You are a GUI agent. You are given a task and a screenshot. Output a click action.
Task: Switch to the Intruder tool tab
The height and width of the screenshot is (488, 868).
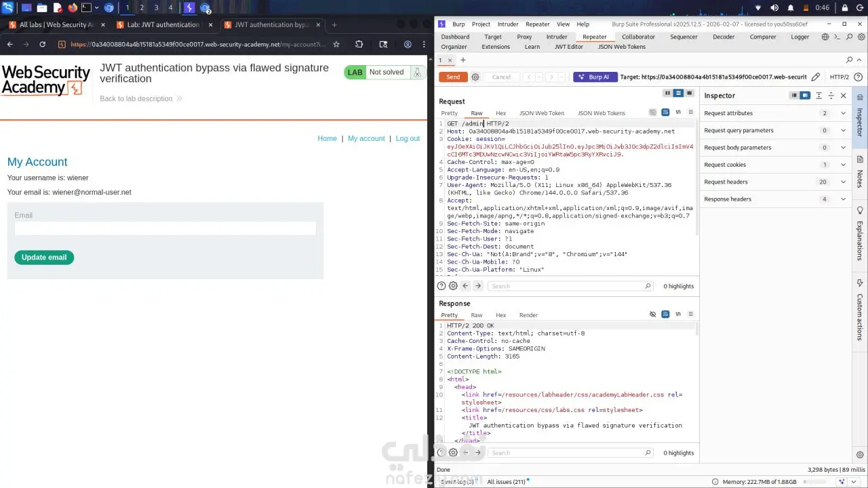[x=557, y=37]
